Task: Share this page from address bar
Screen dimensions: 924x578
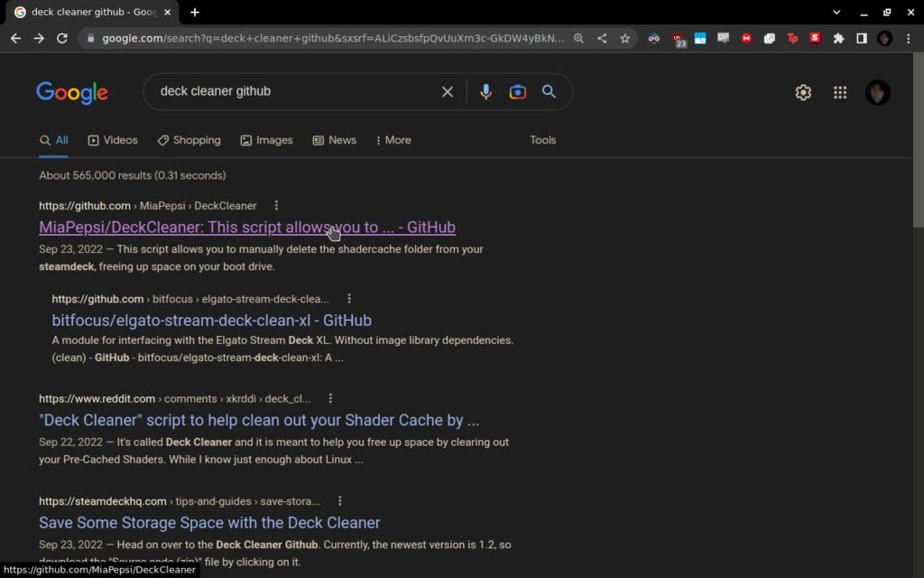Action: tap(602, 38)
